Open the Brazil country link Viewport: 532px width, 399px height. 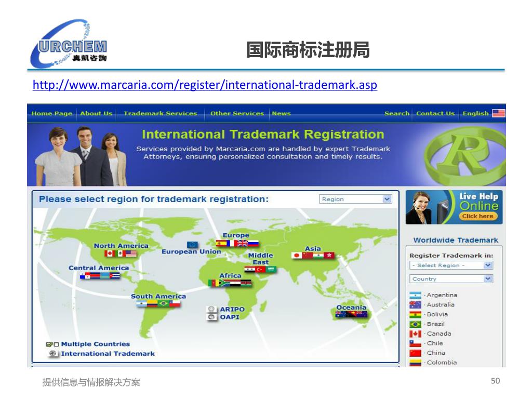pyautogui.click(x=436, y=324)
